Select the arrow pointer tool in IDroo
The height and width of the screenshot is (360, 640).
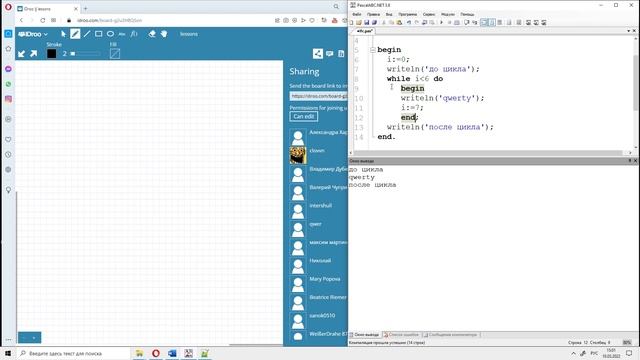tap(63, 34)
